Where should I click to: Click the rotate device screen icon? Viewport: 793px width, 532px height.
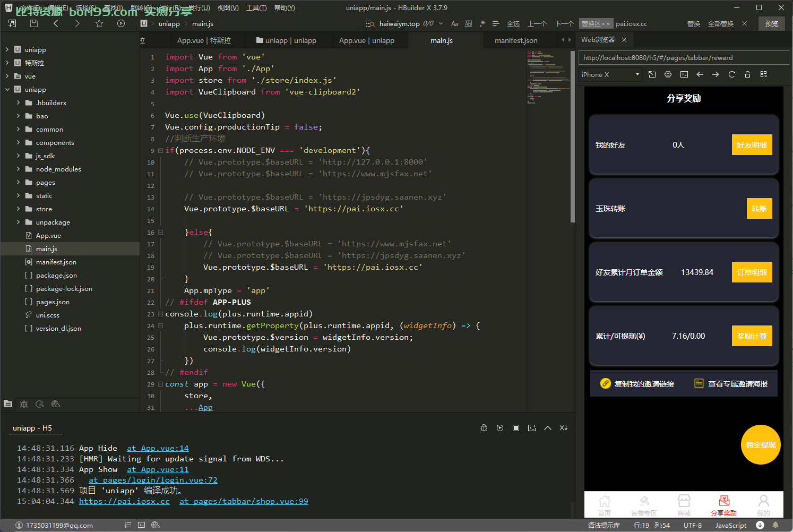(x=652, y=74)
